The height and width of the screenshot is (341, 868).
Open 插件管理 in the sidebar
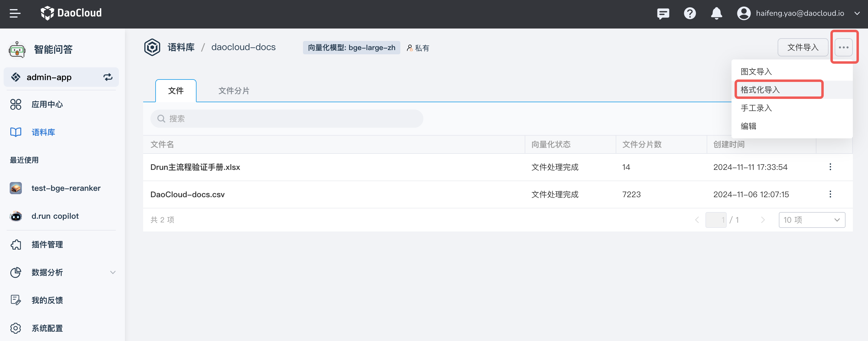(47, 245)
